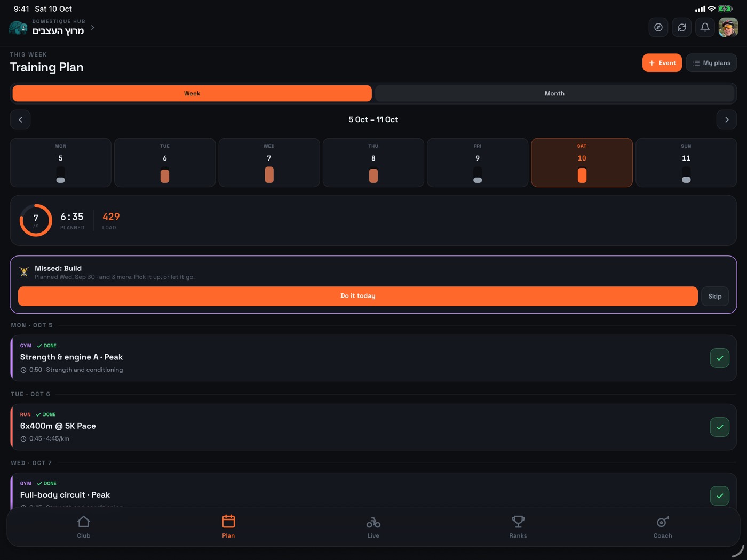747x560 pixels.
Task: Tap the club turtle logo
Action: click(18, 28)
